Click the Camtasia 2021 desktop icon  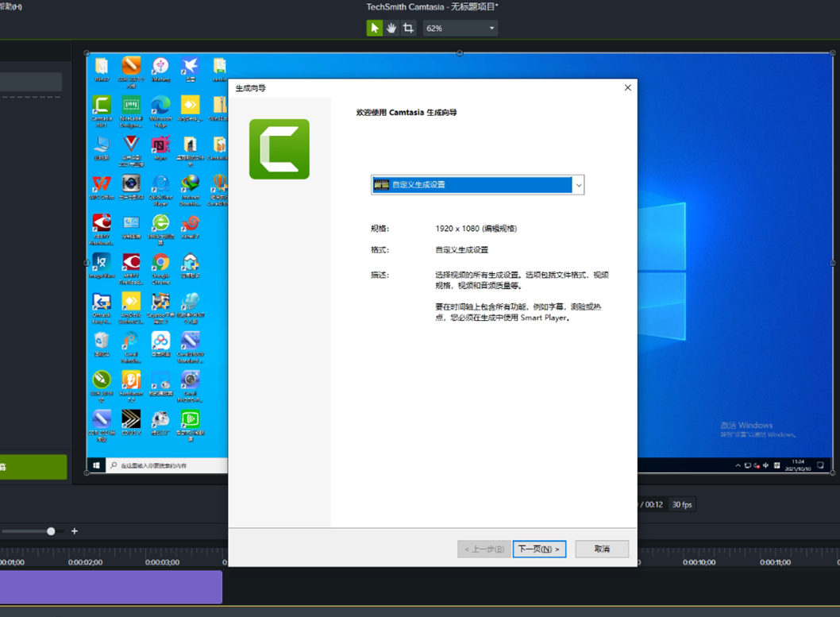pyautogui.click(x=102, y=106)
